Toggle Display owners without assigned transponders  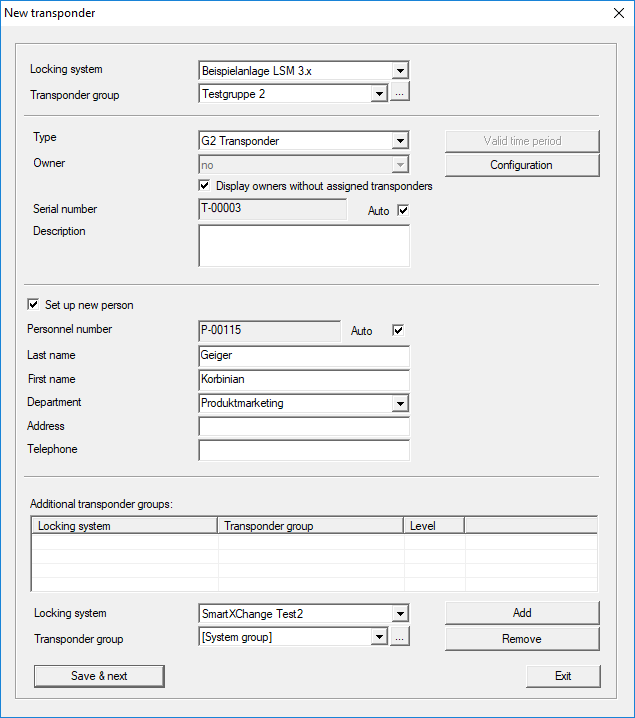[205, 186]
